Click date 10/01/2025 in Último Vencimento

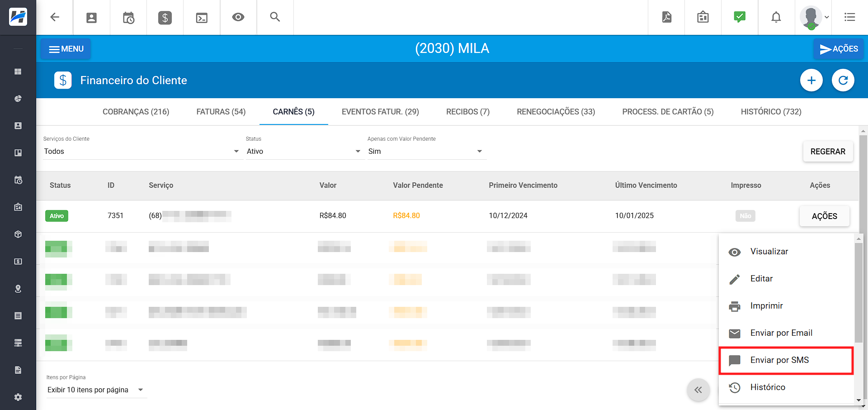point(634,215)
